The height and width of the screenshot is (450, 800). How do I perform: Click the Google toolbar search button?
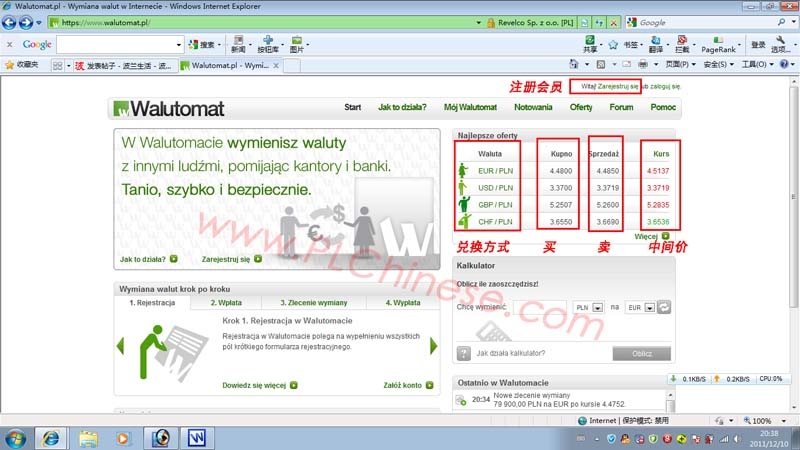pos(203,45)
